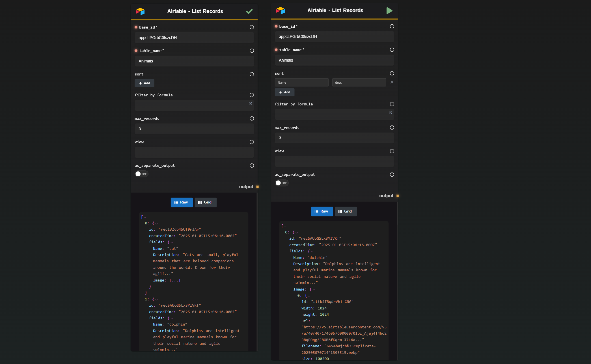Show info for max_records in the left node
The image size is (591, 364).
click(252, 118)
